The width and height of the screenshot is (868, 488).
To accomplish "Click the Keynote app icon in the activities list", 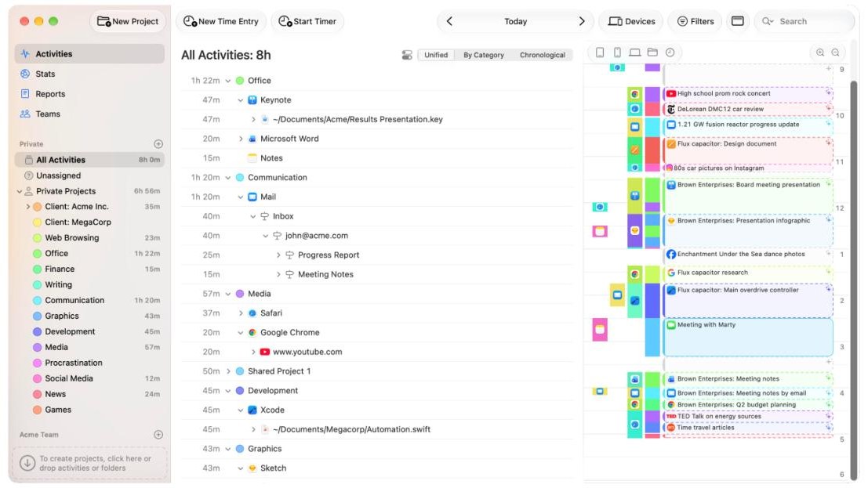I will [252, 100].
